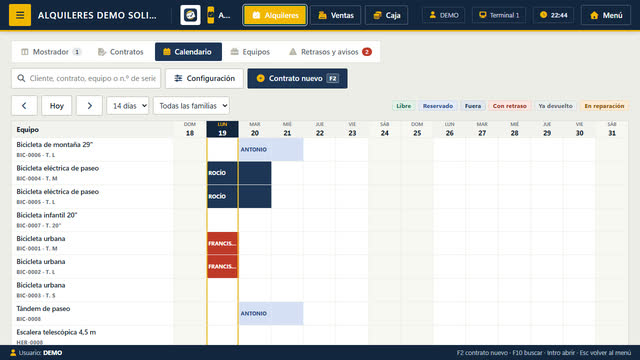The height and width of the screenshot is (360, 640).
Task: Select the SÁB 31 day header
Action: coord(612,129)
